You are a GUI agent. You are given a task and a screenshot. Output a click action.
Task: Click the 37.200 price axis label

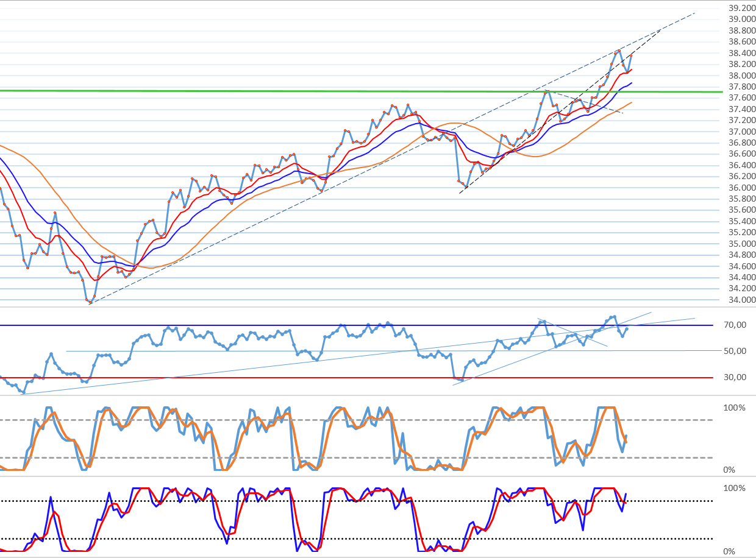pyautogui.click(x=743, y=121)
